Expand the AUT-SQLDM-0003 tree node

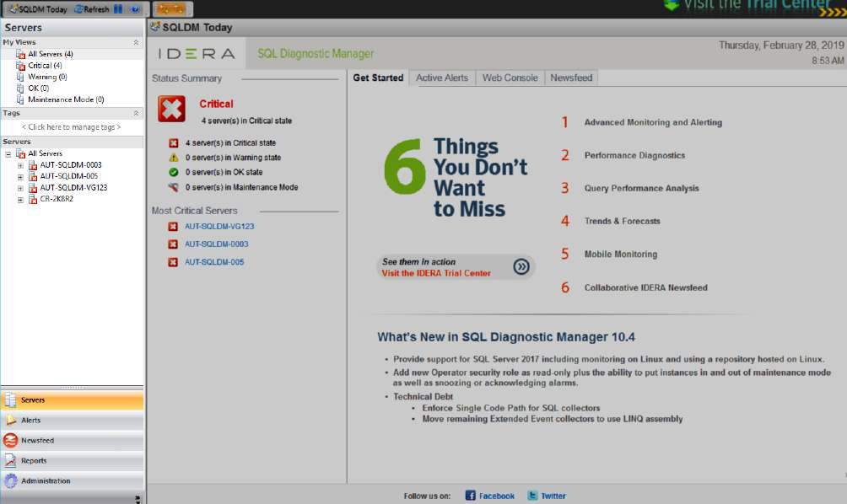[20, 166]
